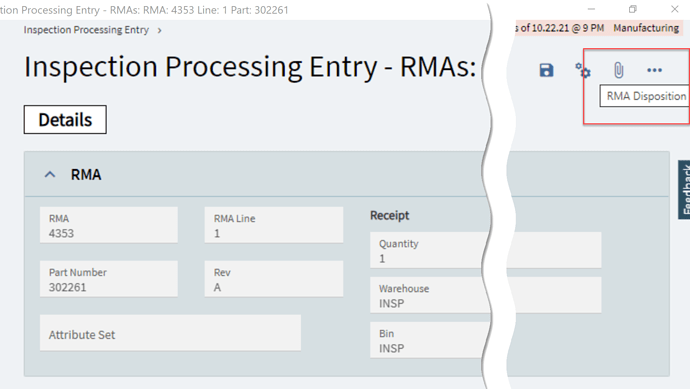Click the RMA field showing 4353

[109, 225]
